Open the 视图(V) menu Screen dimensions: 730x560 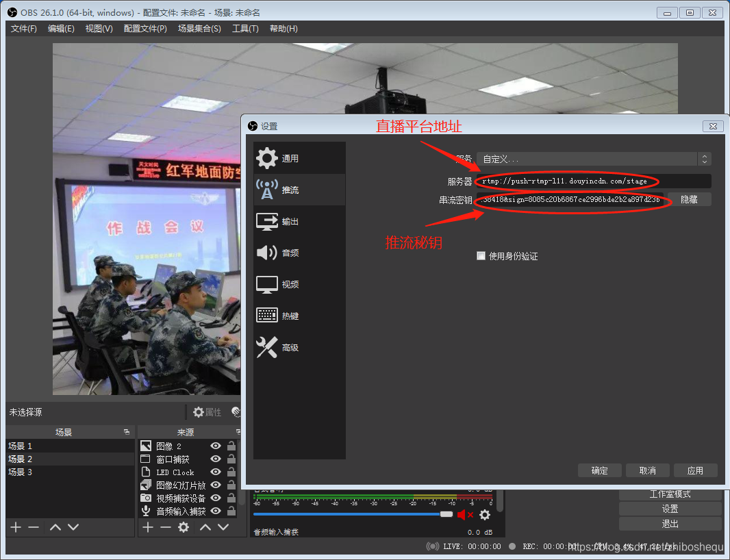coord(99,28)
